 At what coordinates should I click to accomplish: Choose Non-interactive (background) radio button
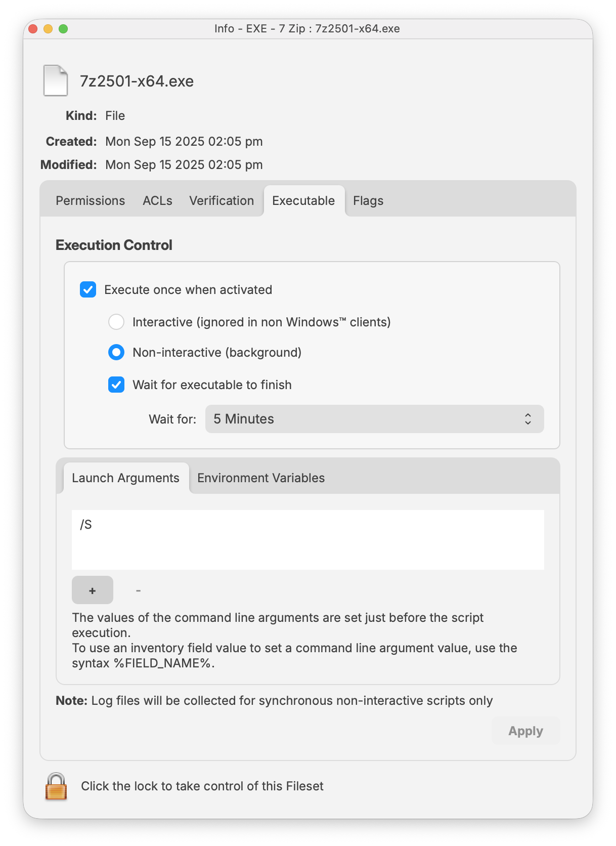[116, 352]
